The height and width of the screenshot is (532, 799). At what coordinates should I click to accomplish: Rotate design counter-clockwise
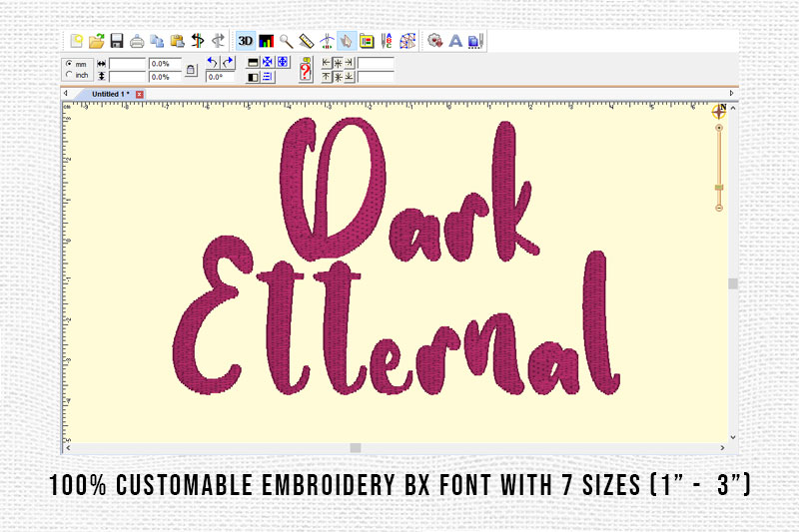point(213,63)
